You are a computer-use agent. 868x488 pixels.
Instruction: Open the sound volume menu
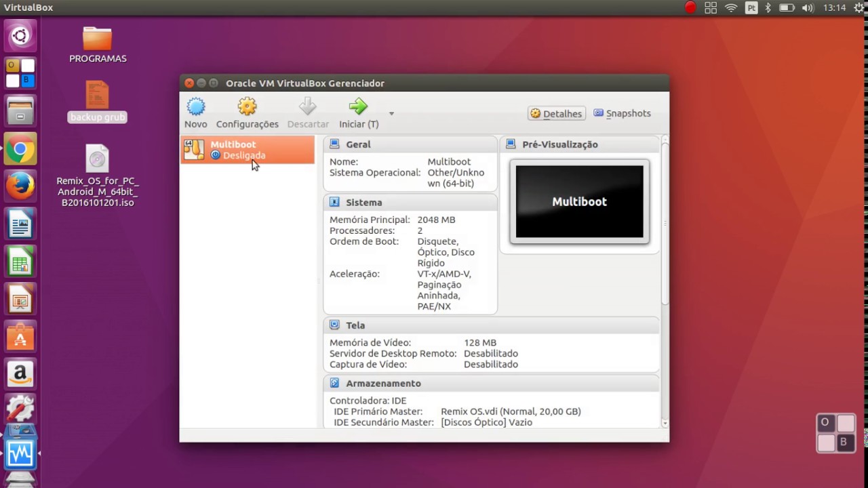pyautogui.click(x=808, y=8)
